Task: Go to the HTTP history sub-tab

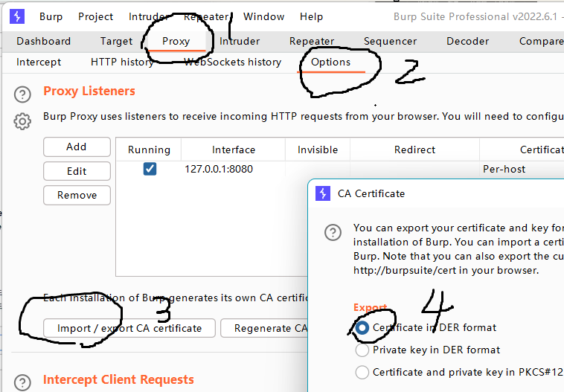Action: (x=122, y=62)
